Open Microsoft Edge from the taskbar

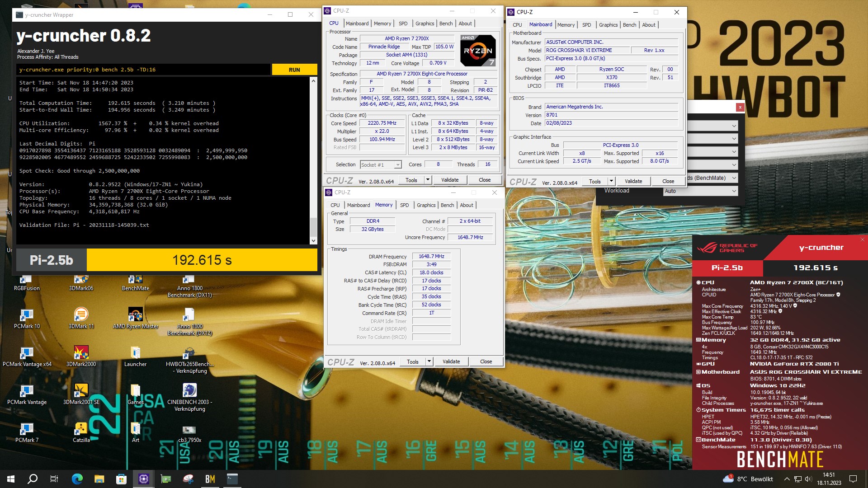[x=77, y=479]
